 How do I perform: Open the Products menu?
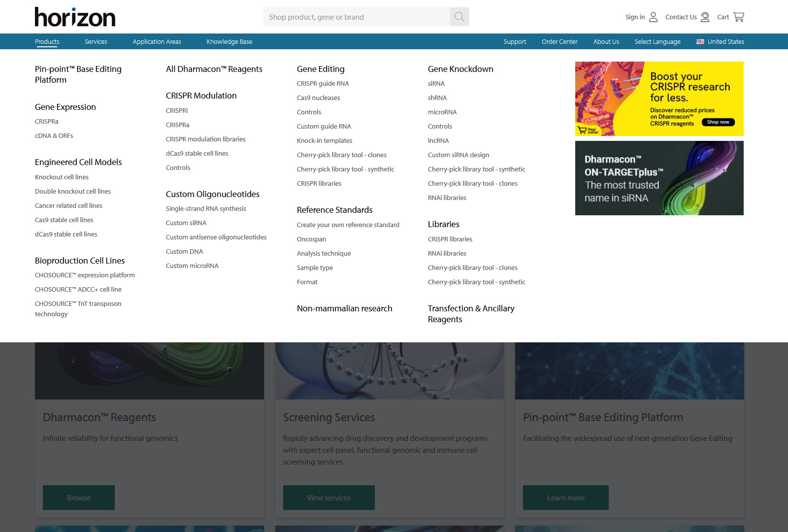pyautogui.click(x=47, y=42)
